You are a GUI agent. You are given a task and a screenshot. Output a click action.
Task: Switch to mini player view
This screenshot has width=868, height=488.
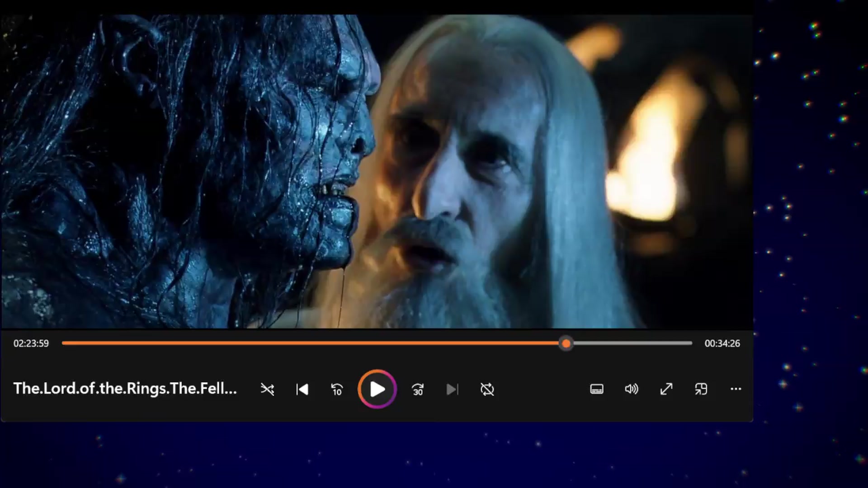pos(701,389)
